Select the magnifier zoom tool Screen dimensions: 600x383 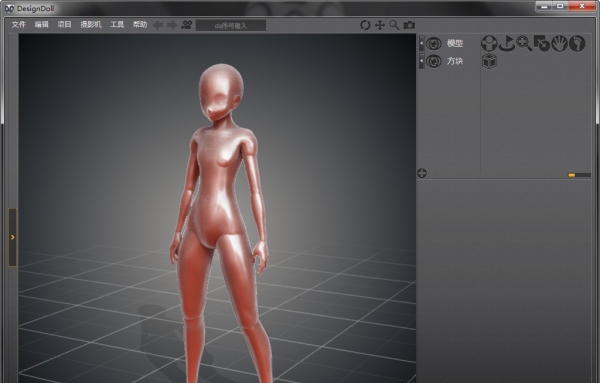(394, 25)
